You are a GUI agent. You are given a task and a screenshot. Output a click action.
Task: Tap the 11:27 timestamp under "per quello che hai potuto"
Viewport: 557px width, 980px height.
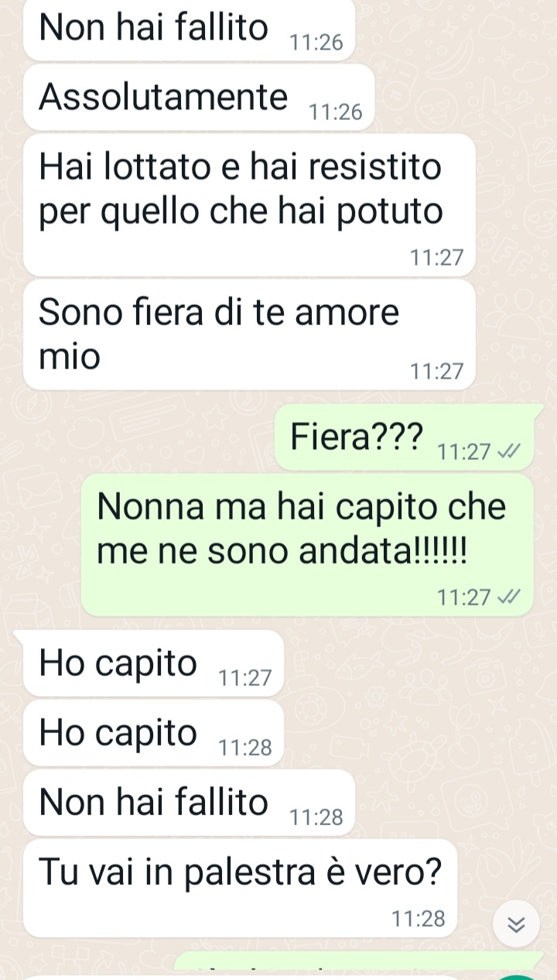tap(438, 258)
